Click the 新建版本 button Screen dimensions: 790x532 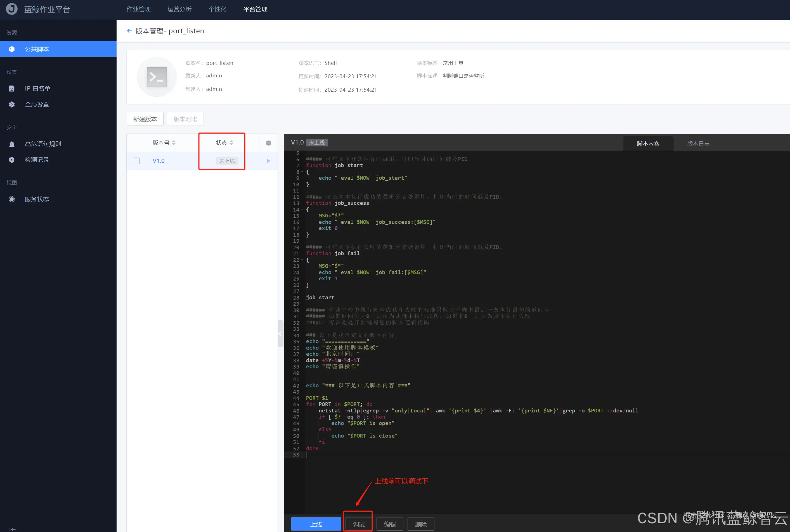[145, 119]
